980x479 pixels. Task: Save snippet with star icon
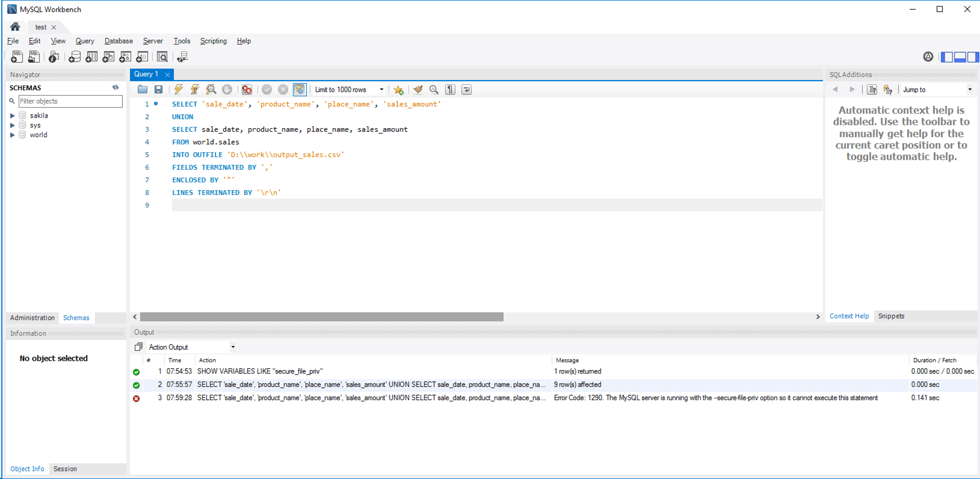pyautogui.click(x=399, y=90)
